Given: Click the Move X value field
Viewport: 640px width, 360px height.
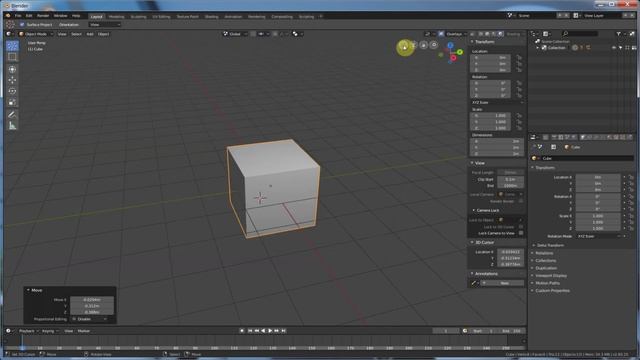Looking at the screenshot, I should [92, 300].
